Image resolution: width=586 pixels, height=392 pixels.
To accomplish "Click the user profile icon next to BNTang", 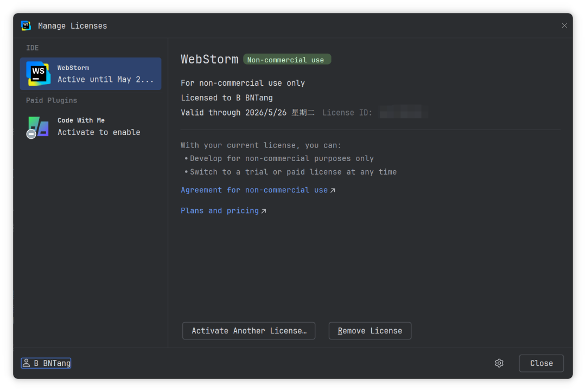I will (x=26, y=363).
